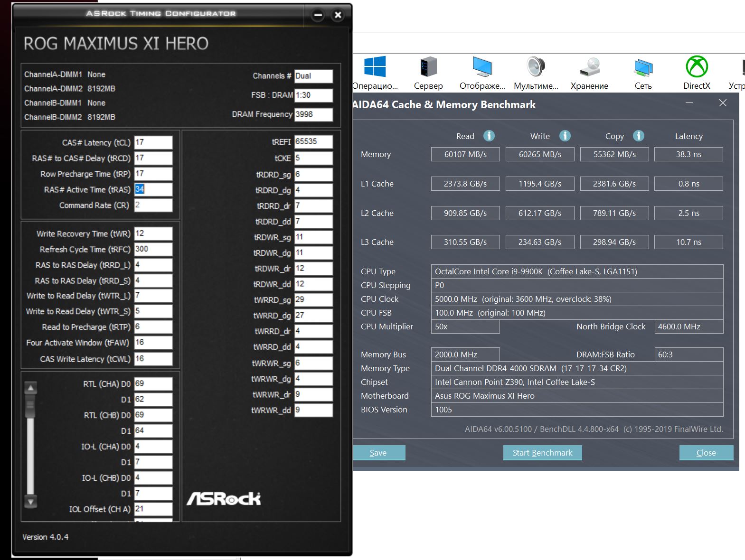Screen dimensions: 745x560
Task: Click the Read to Precharge (tRTP) field
Action: (153, 327)
